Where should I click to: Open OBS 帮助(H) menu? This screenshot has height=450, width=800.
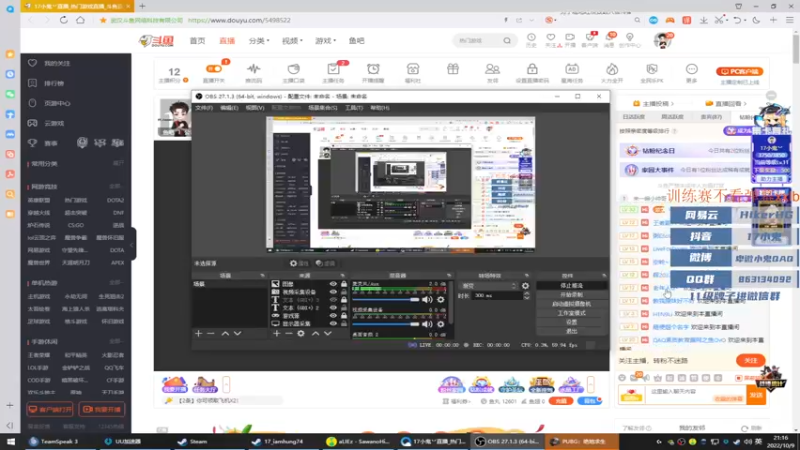380,108
